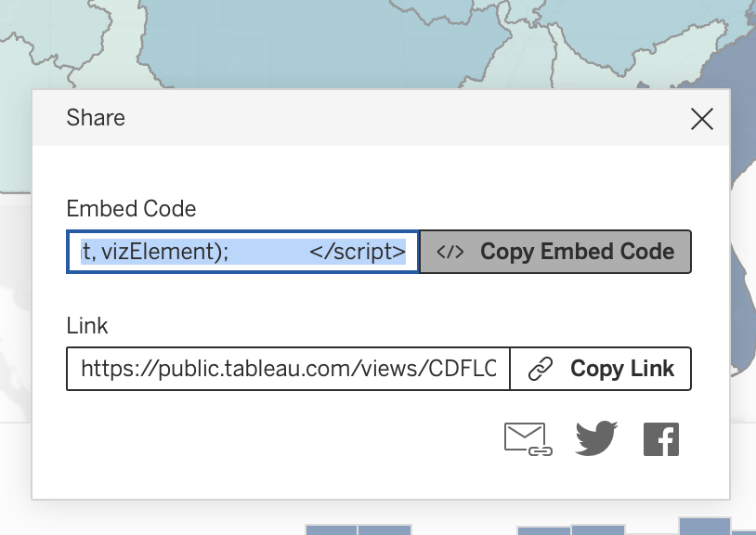Share on Facebook using the Facebook icon
The image size is (756, 535).
click(661, 439)
